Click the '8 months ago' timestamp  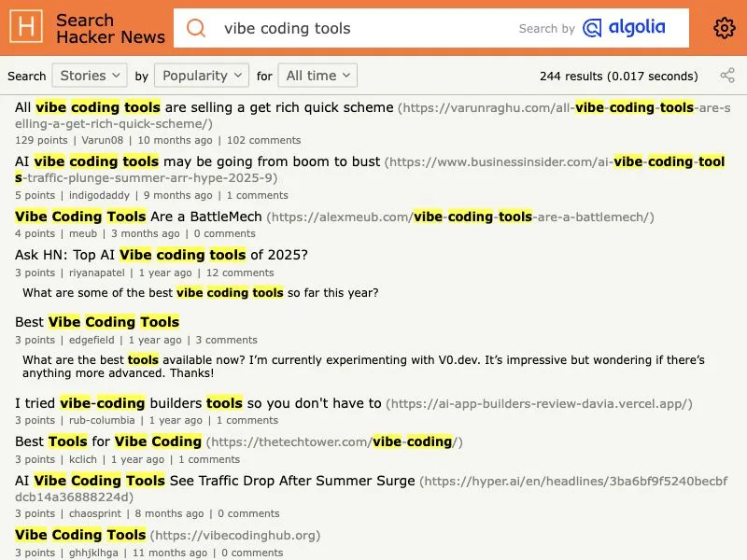click(x=169, y=513)
